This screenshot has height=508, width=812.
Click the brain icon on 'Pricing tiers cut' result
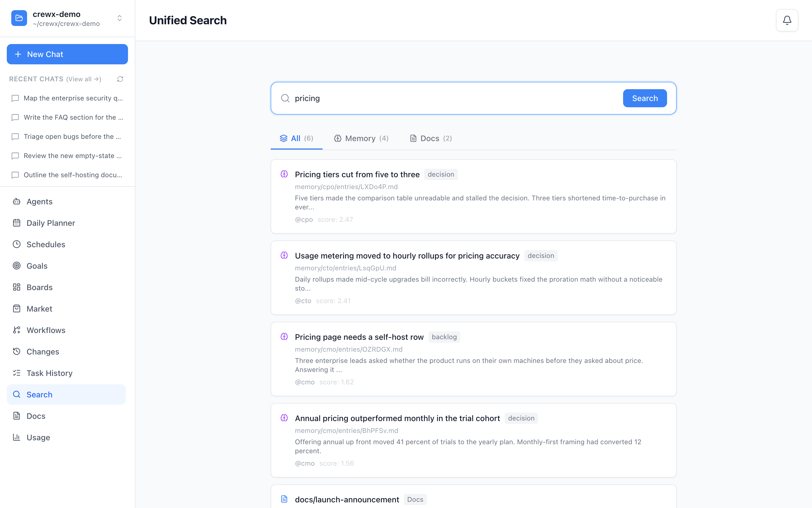284,174
